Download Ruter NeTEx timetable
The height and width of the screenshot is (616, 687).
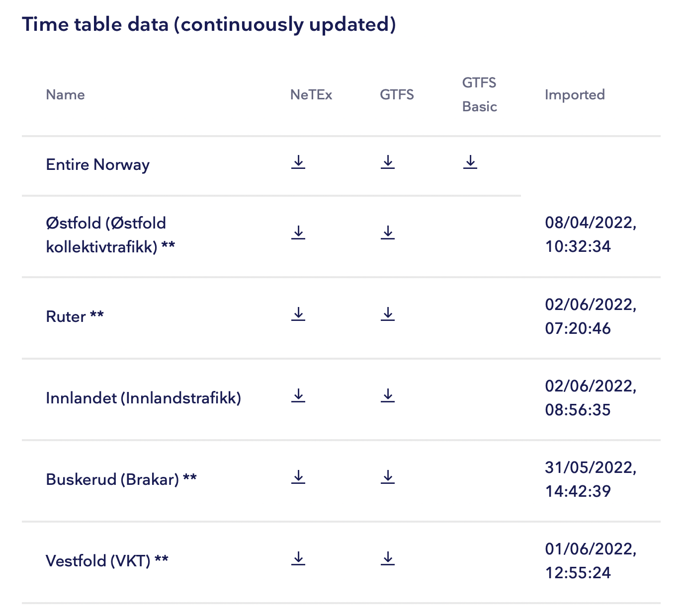pyautogui.click(x=298, y=314)
